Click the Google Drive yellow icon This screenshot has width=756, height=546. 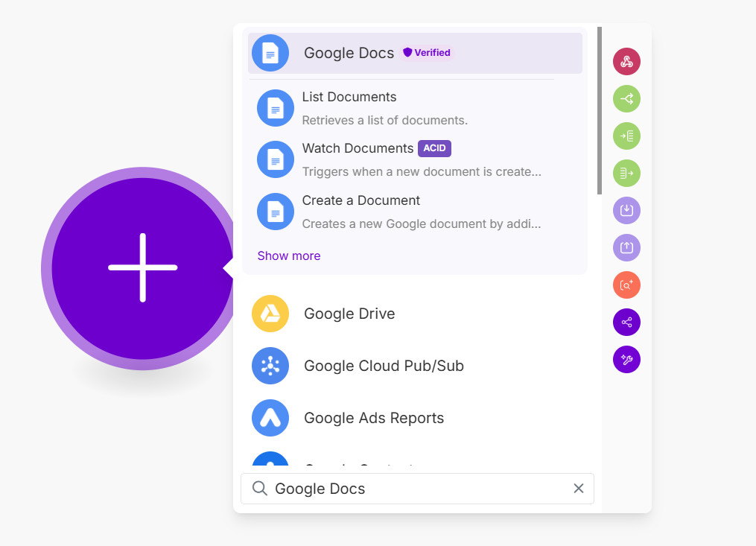click(270, 314)
